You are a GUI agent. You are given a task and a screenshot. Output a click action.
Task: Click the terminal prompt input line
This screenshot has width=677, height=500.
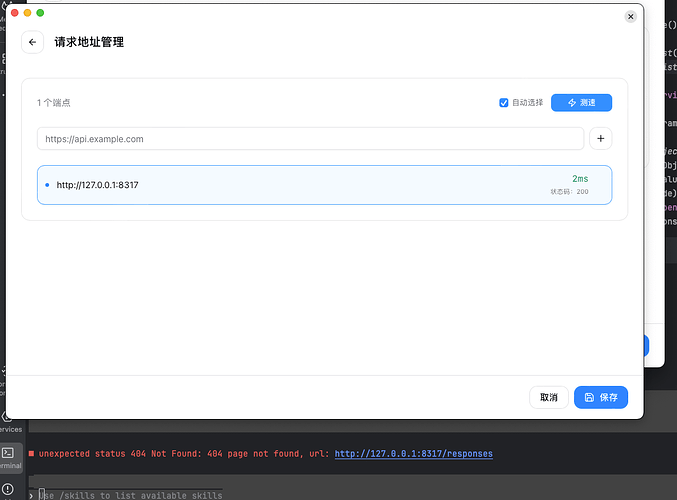(x=132, y=495)
